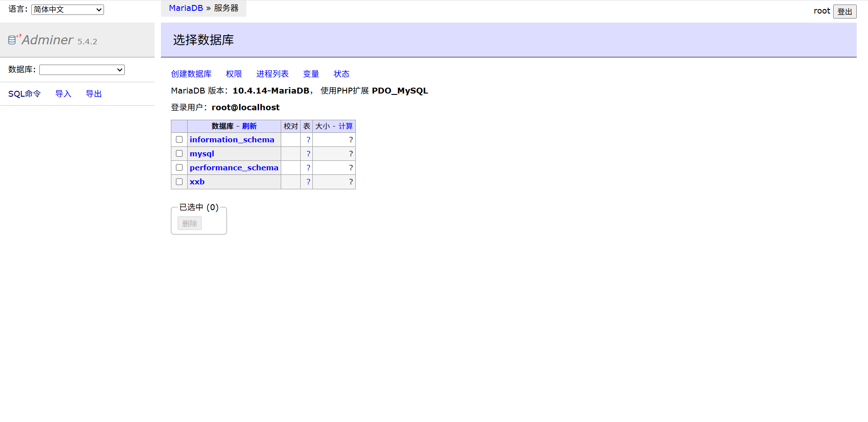Click the 选择数据库 page heading
The height and width of the screenshot is (422, 868).
tap(203, 40)
